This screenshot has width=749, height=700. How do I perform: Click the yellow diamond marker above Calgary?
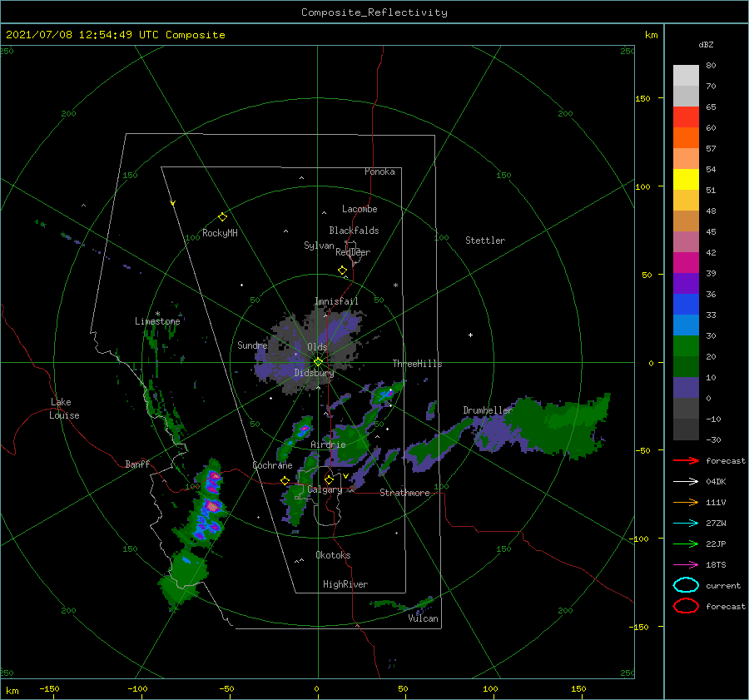coord(329,479)
